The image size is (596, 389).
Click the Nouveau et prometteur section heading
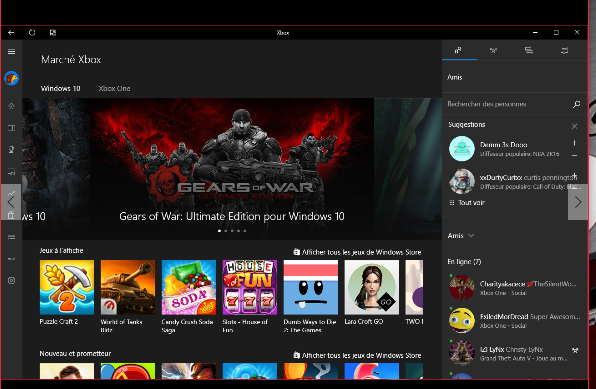point(75,354)
